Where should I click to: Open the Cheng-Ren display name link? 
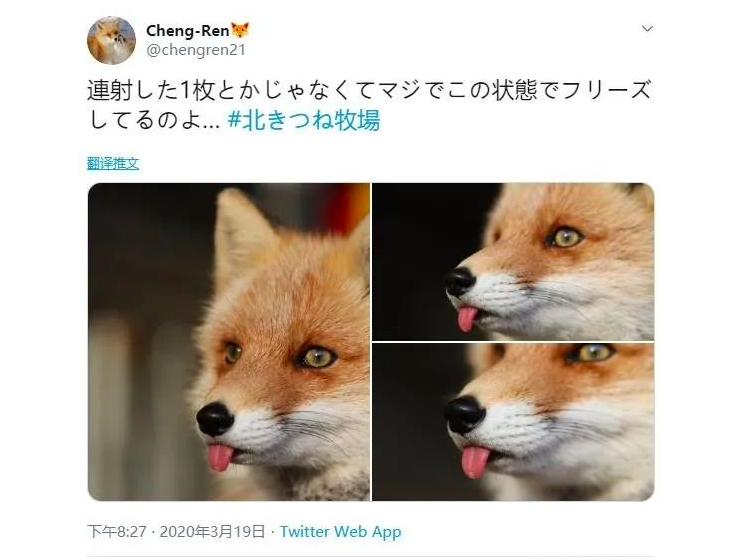pos(188,31)
